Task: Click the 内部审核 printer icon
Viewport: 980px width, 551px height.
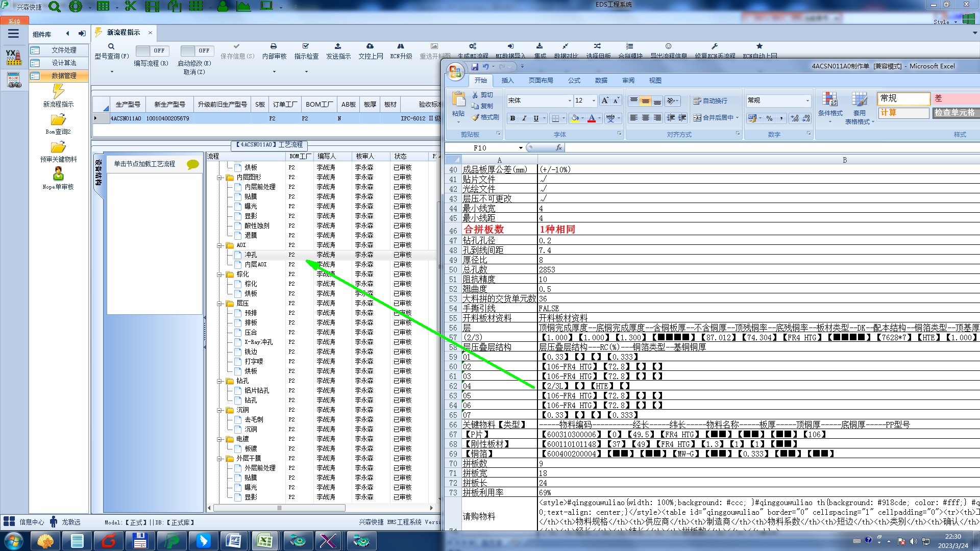Action: (x=274, y=46)
